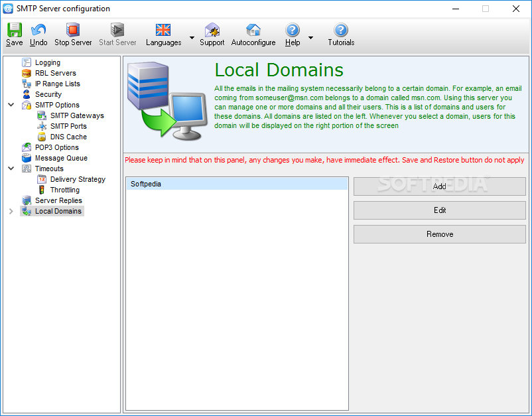
Task: Click the POP3 Options envelope icon
Action: coord(27,147)
